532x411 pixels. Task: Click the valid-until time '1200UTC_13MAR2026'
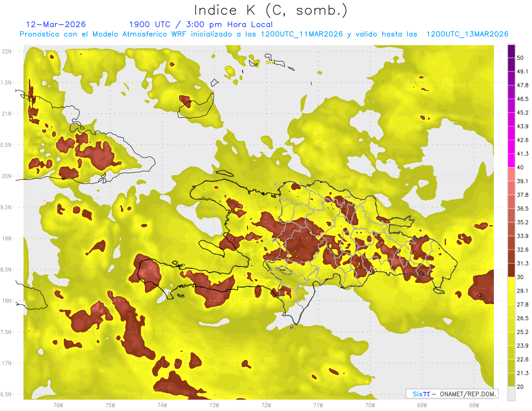[467, 34]
